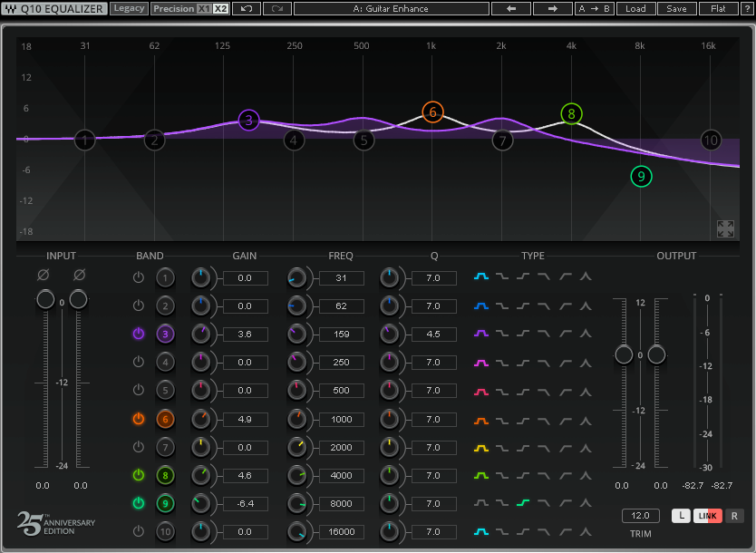Select the R channel button
Screen dimensions: 756x553
(x=734, y=516)
